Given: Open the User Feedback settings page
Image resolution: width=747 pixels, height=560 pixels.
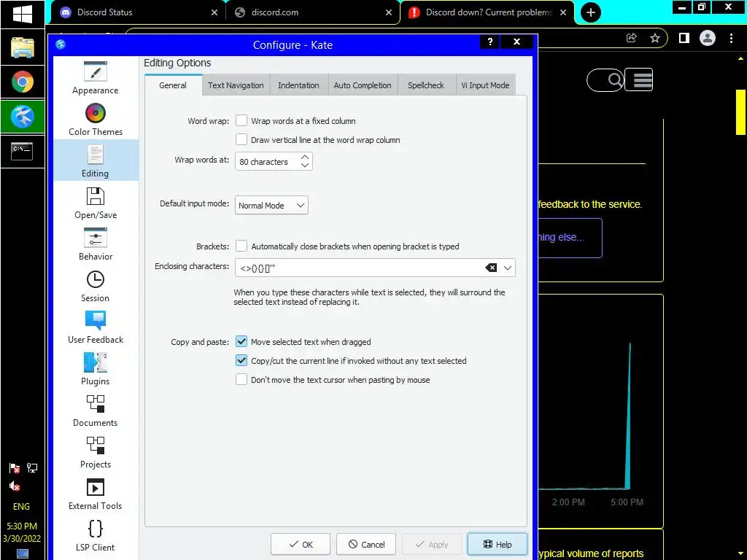Looking at the screenshot, I should (x=96, y=327).
